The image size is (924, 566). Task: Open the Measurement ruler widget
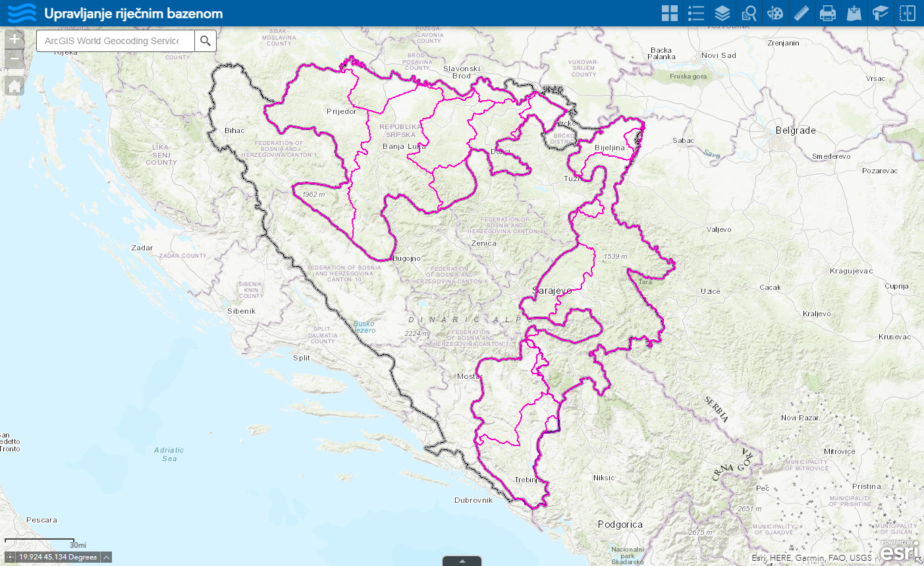(802, 13)
